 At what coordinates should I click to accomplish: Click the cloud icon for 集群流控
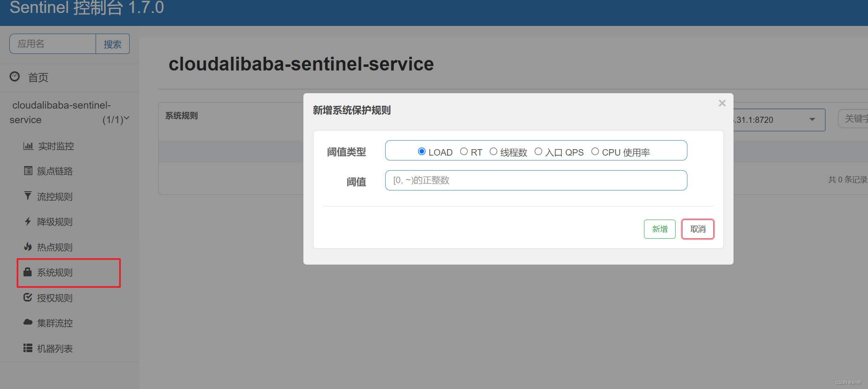tap(28, 323)
